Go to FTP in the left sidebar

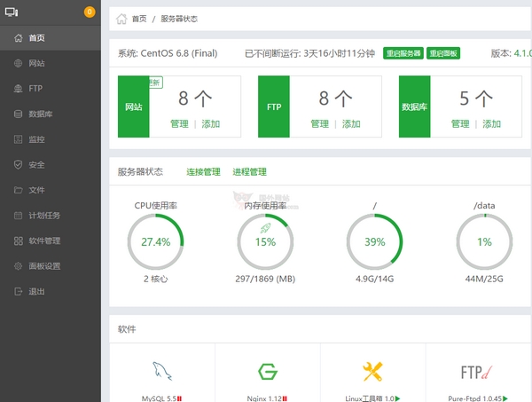click(x=35, y=89)
